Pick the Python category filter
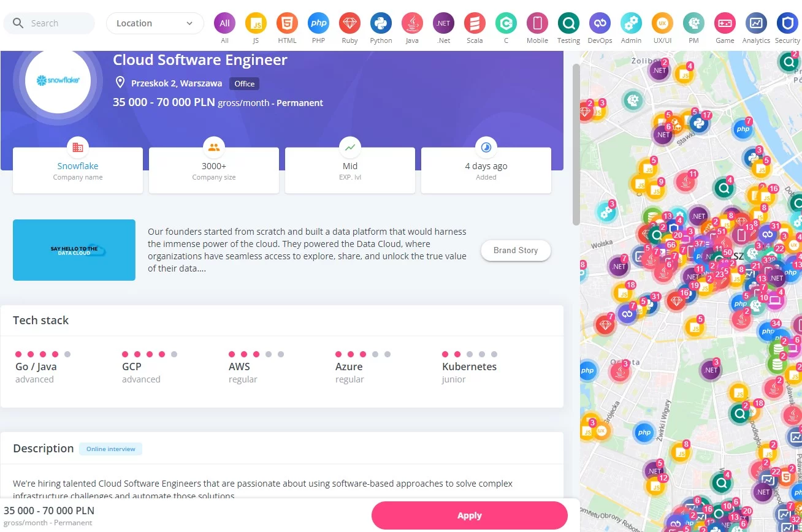This screenshot has height=532, width=802. click(x=381, y=23)
